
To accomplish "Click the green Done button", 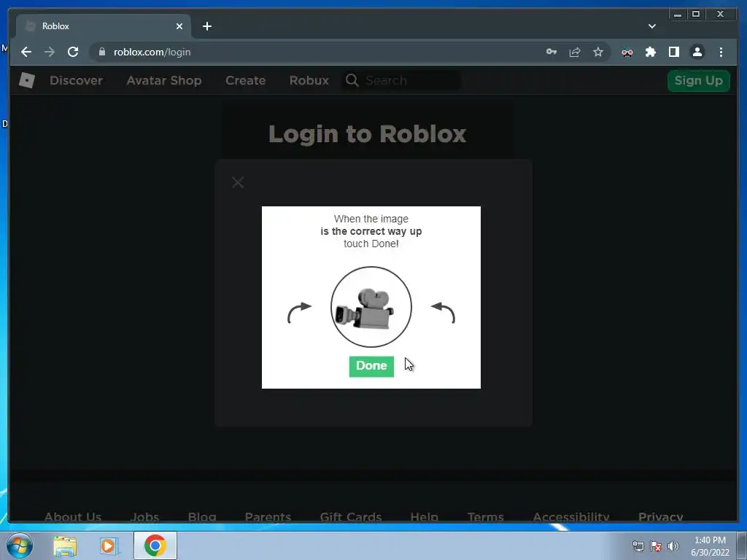I will (x=371, y=366).
